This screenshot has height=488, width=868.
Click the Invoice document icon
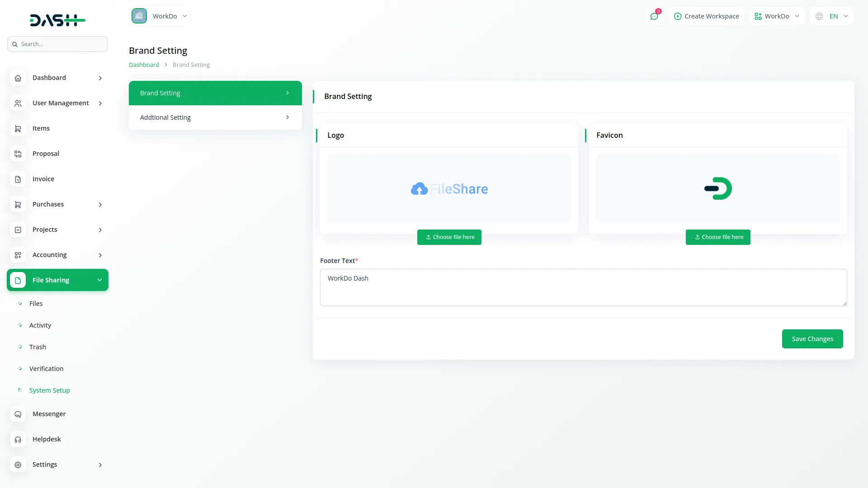[18, 179]
